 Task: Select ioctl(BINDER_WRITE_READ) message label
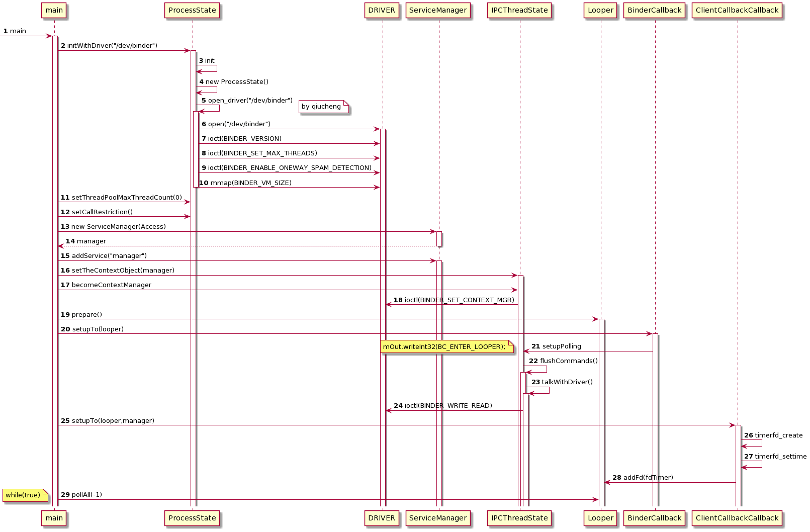point(448,406)
